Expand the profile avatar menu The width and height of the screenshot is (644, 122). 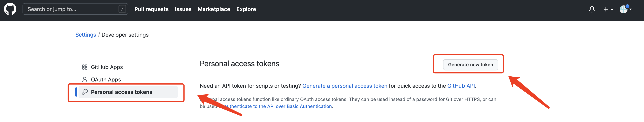tap(625, 9)
